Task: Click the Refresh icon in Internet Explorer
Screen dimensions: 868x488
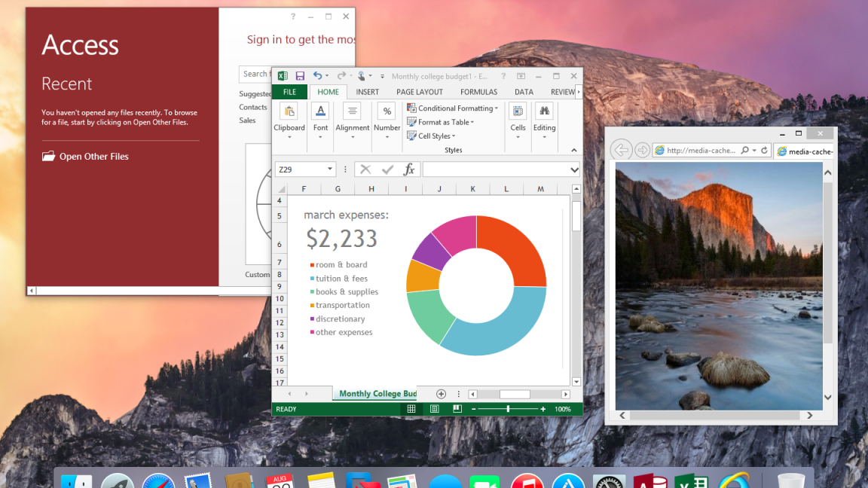Action: [764, 151]
